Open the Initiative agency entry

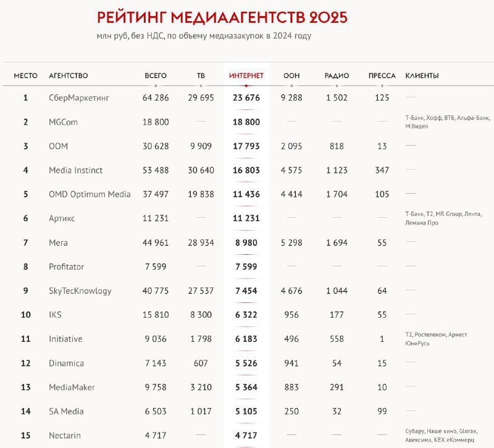(65, 339)
